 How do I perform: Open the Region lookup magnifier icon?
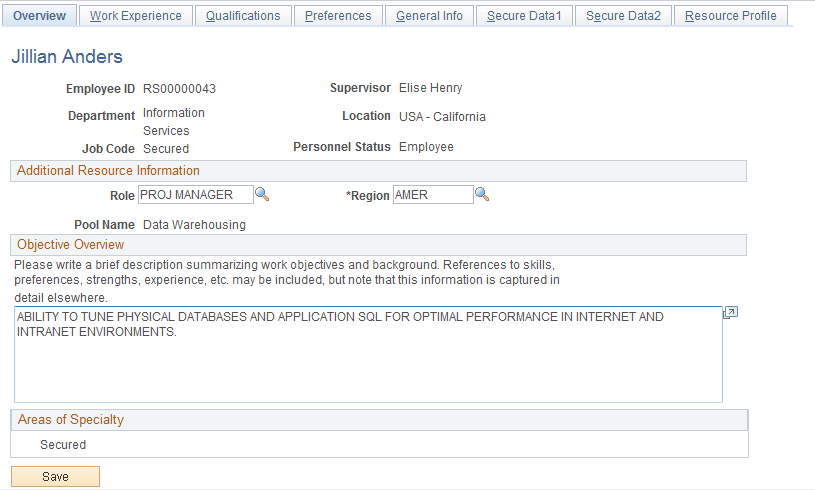(x=482, y=195)
